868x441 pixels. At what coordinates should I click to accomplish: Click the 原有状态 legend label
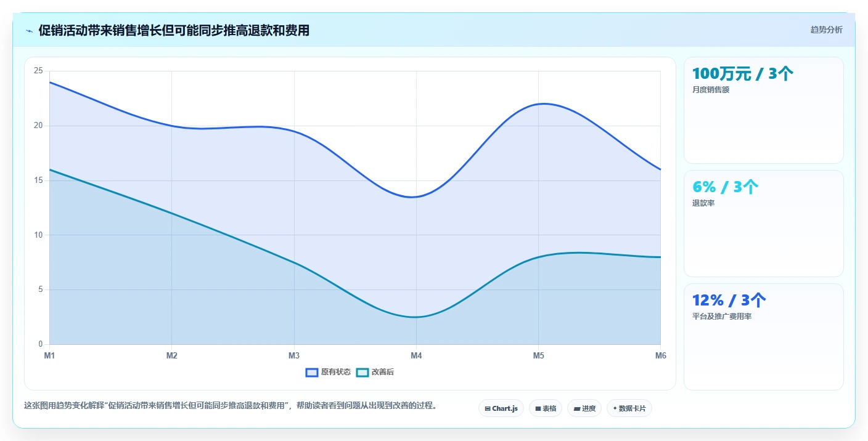coord(336,372)
